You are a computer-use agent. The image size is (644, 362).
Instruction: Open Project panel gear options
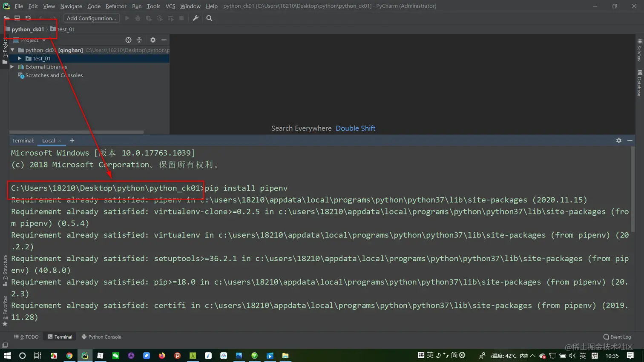153,40
